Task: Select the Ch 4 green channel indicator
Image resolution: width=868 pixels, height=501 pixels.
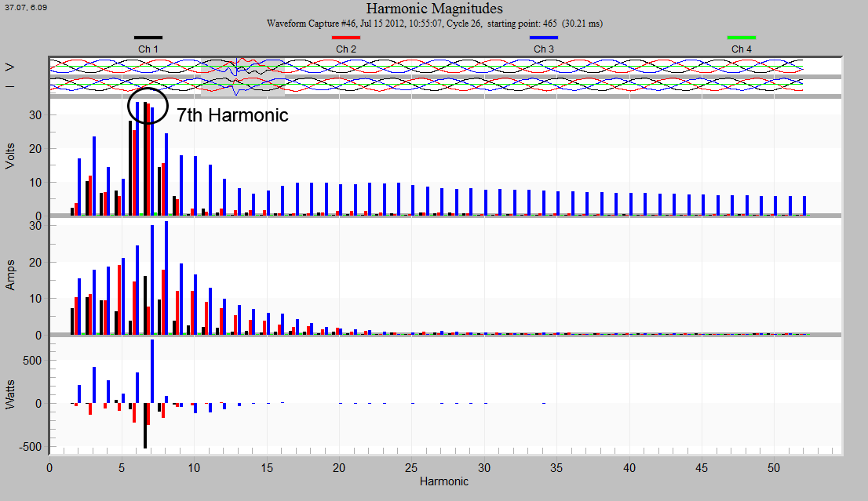Action: pyautogui.click(x=741, y=36)
